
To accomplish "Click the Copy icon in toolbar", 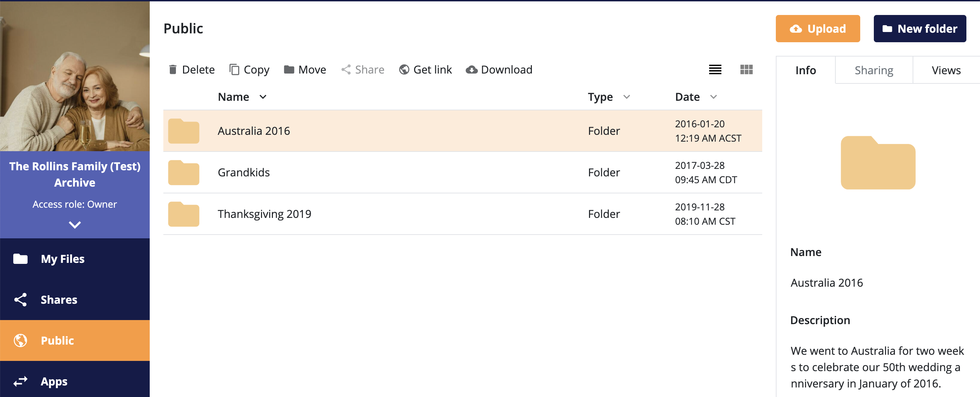I will pyautogui.click(x=234, y=70).
